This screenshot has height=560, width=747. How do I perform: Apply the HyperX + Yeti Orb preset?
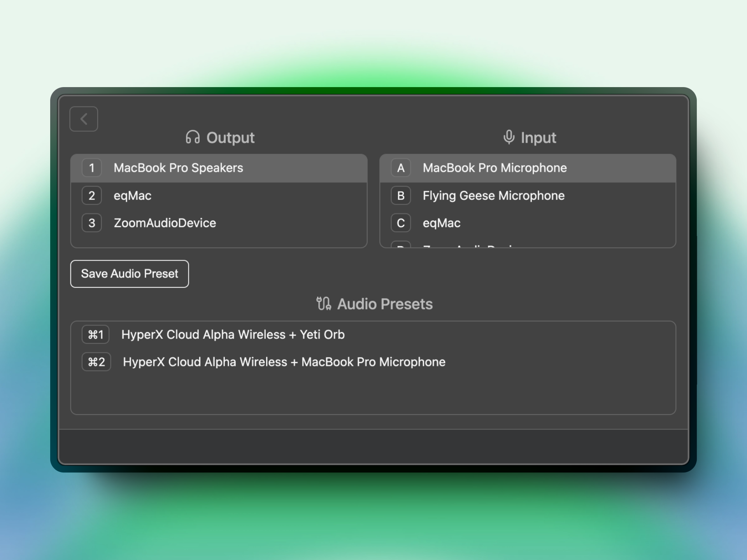coord(233,334)
